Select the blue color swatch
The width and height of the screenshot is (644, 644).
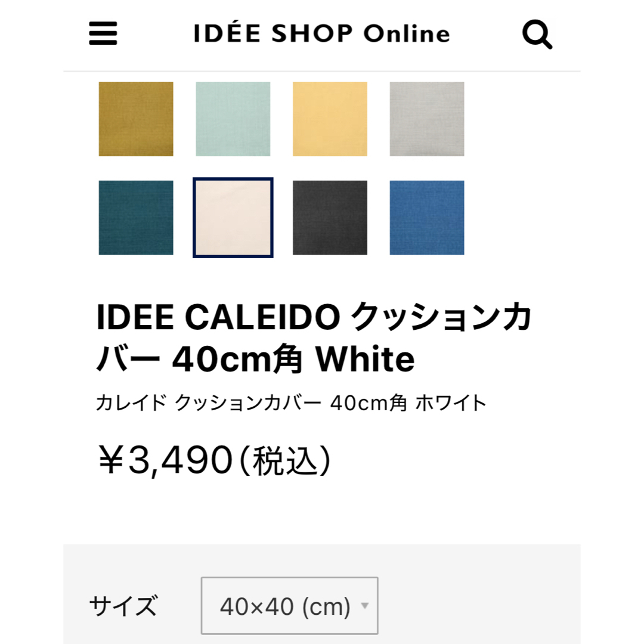coord(427,218)
